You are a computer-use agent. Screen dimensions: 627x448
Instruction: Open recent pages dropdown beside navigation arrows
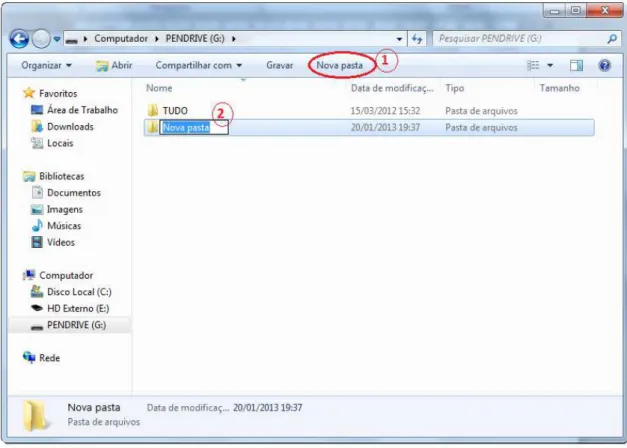coord(57,39)
